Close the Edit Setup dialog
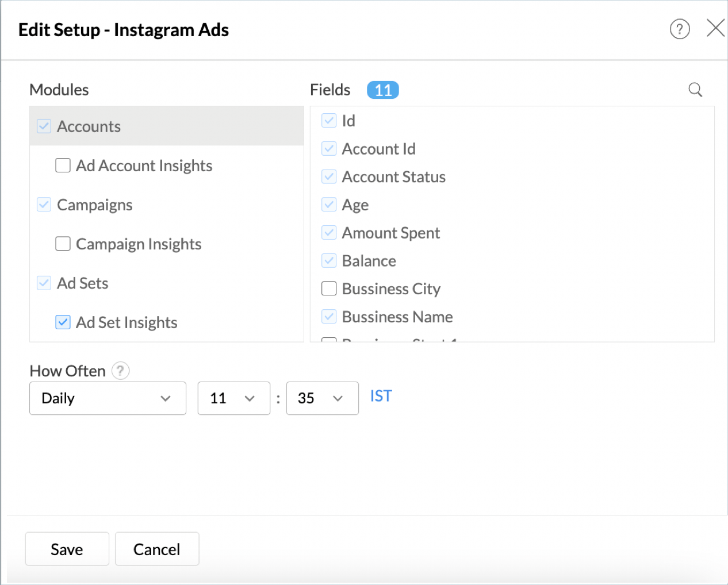Image resolution: width=728 pixels, height=585 pixels. 715,28
